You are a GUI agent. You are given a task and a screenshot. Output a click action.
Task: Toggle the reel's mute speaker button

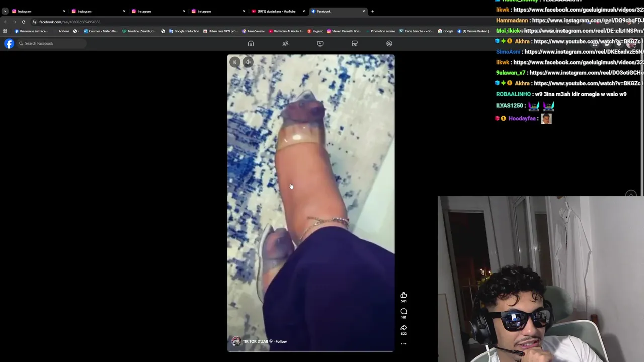point(248,62)
